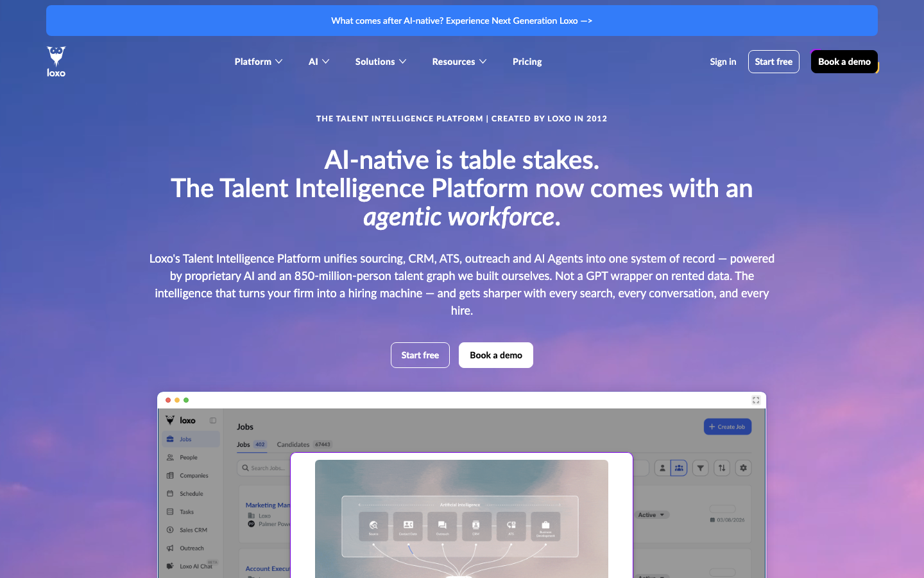The height and width of the screenshot is (578, 924).
Task: Click the Business Development briefcase icon in the diagram
Action: point(545,525)
